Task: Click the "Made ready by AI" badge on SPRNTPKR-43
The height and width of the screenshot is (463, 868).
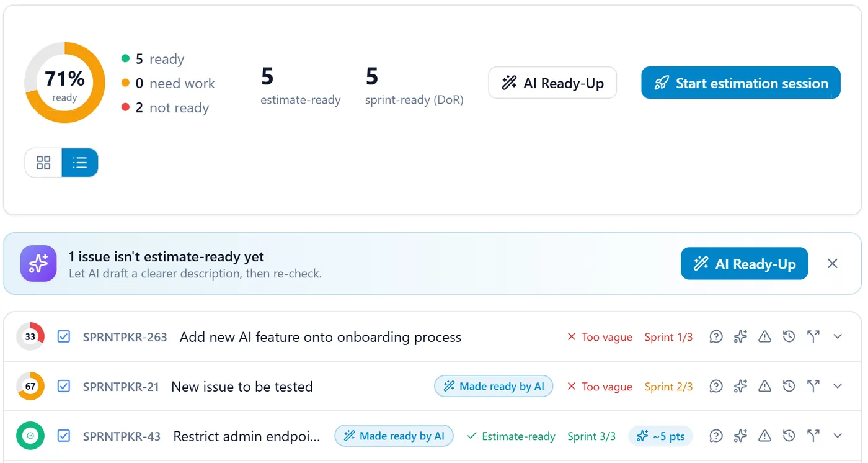Action: 394,436
